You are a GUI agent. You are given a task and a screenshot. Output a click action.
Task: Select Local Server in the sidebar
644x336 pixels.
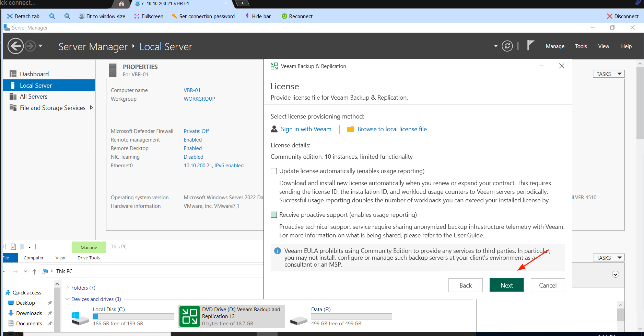click(x=49, y=85)
